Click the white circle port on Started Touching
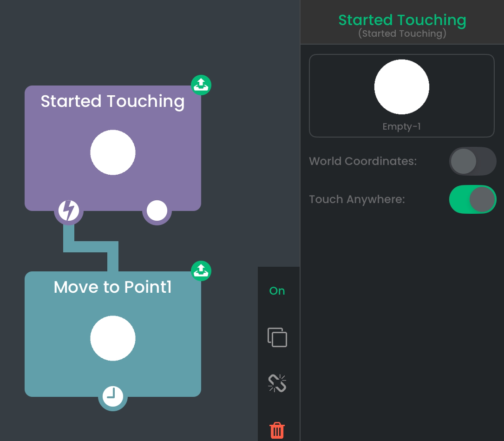This screenshot has width=504, height=441. (x=157, y=211)
